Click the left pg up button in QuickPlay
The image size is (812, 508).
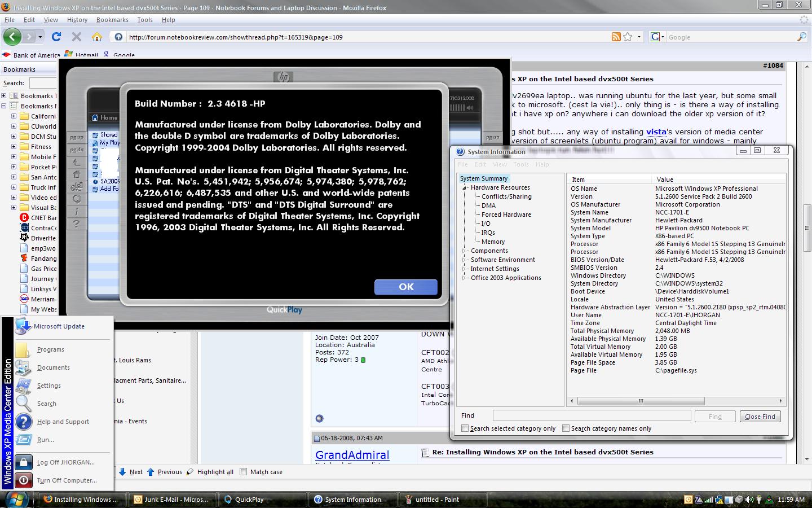pyautogui.click(x=77, y=137)
